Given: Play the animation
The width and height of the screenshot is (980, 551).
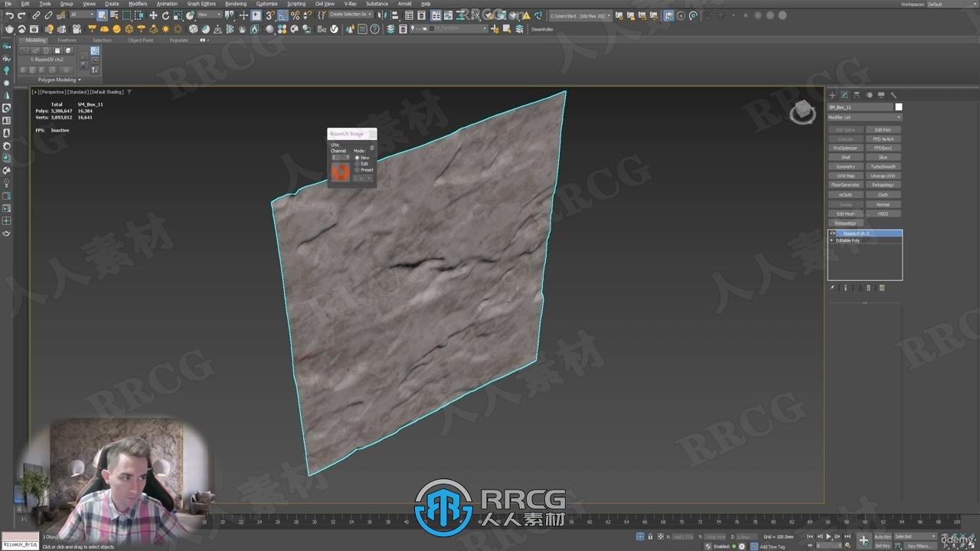Looking at the screenshot, I should (x=828, y=536).
